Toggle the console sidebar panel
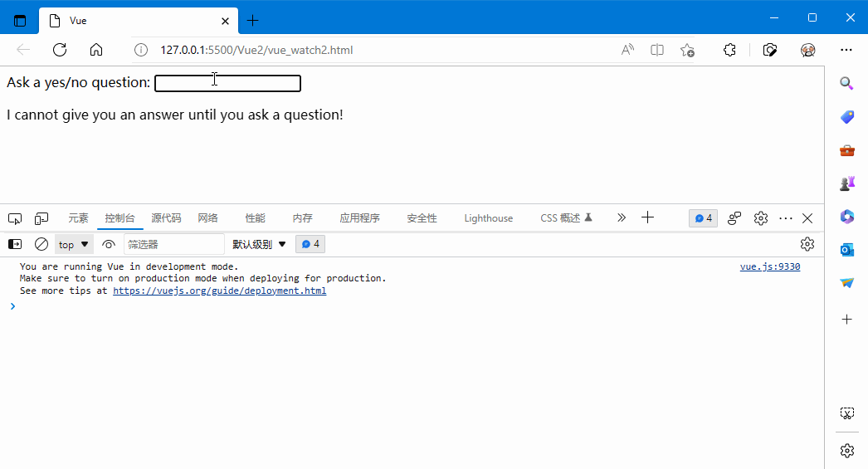Image resolution: width=868 pixels, height=469 pixels. point(15,244)
